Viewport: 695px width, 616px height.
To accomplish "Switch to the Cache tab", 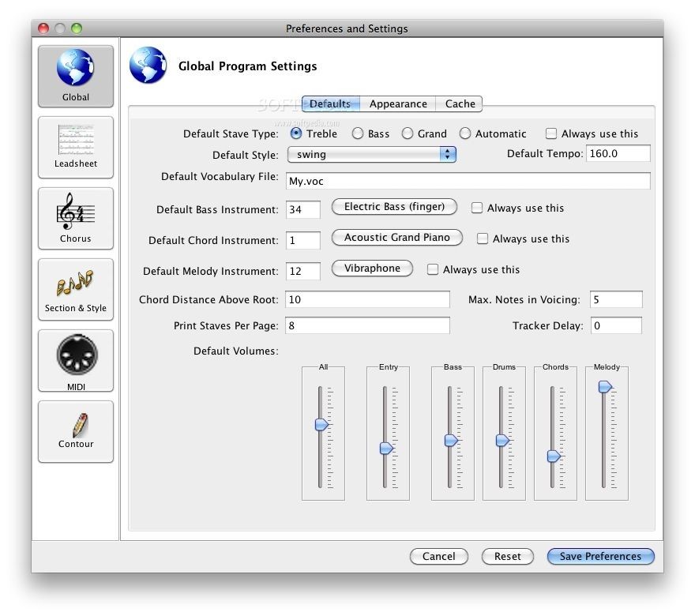I will 460,103.
